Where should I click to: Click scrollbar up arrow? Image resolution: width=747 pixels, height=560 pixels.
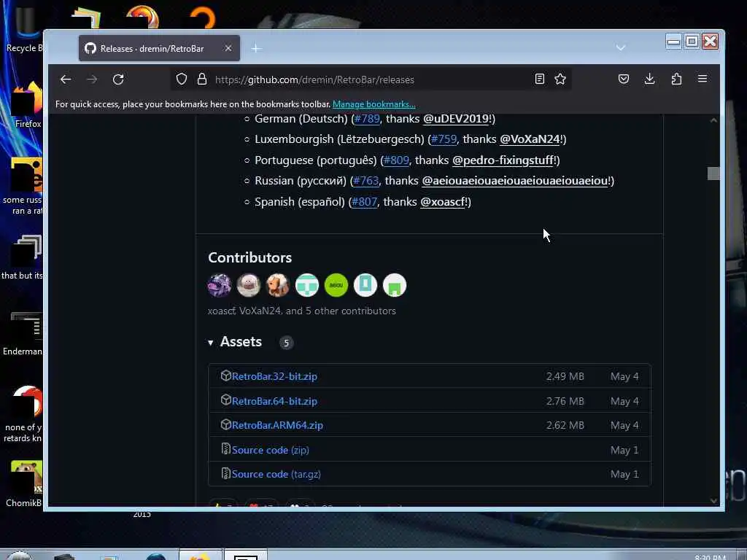(713, 120)
